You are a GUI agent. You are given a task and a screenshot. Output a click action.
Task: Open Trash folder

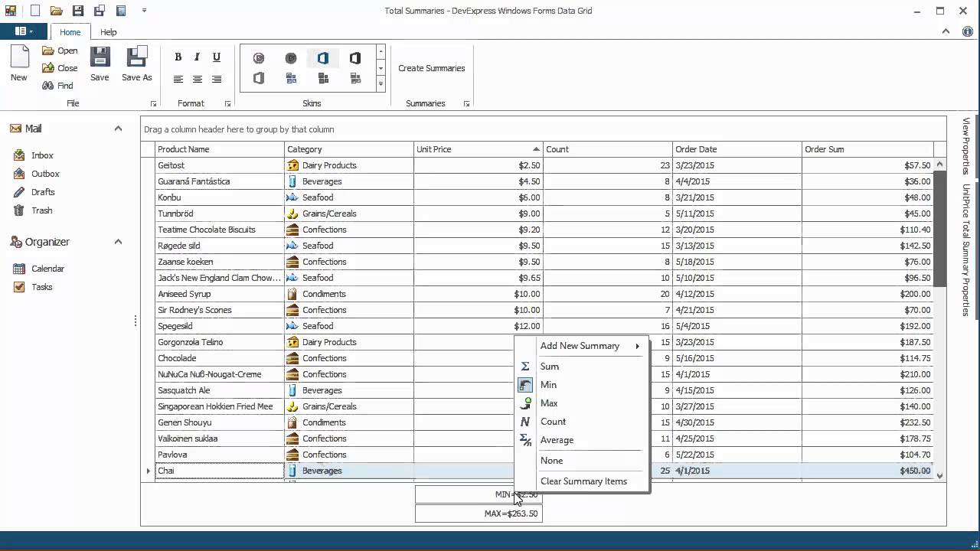click(42, 210)
